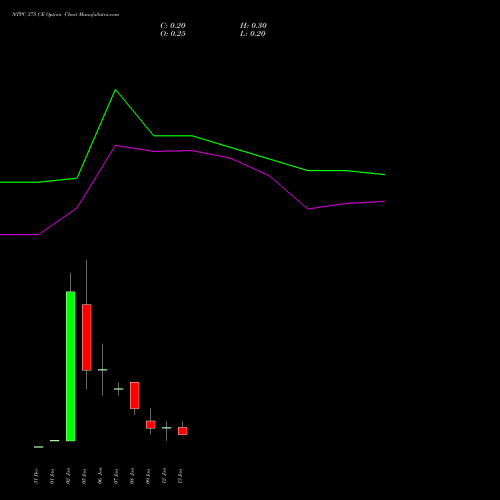This screenshot has height=500, width=500.
Task: Select the '31 Dec' date label on the axis
Action: click(x=36, y=476)
